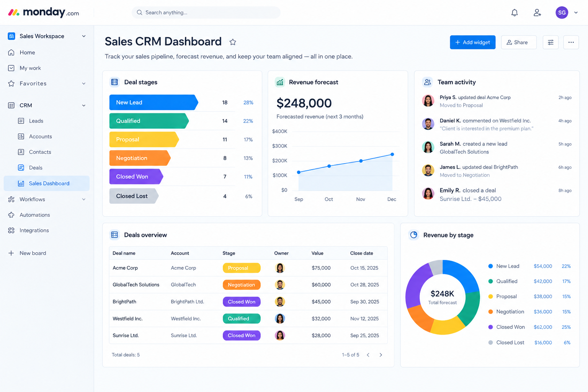Click the New Lead funnel bar

tap(154, 102)
